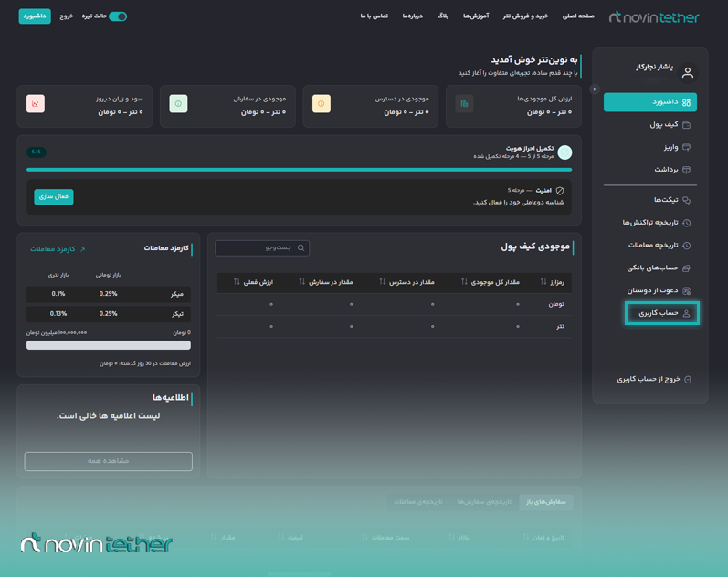Click bank icon beside حساب‌های بانکی
This screenshot has width=728, height=577.
point(687,268)
